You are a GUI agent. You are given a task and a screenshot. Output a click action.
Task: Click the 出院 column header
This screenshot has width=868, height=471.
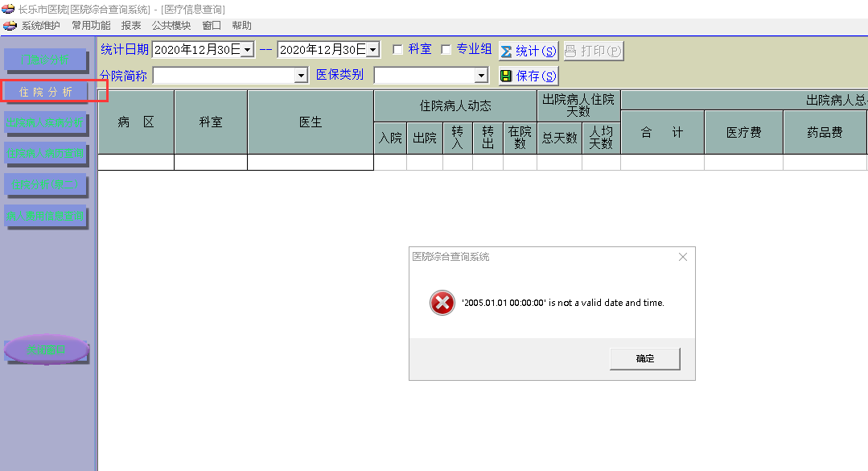point(425,138)
